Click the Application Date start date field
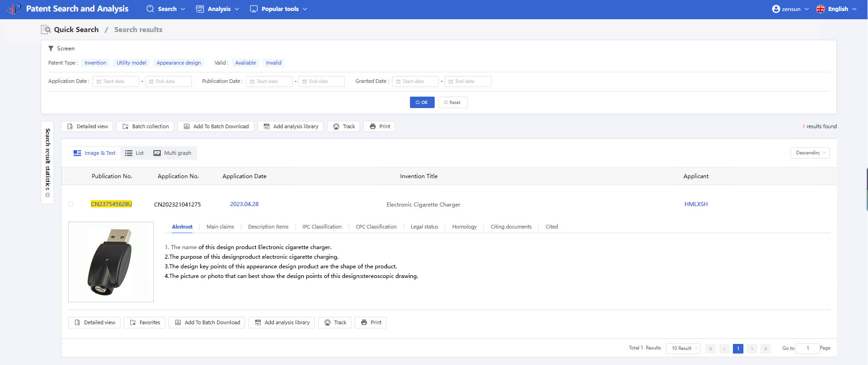The image size is (868, 365). (116, 82)
